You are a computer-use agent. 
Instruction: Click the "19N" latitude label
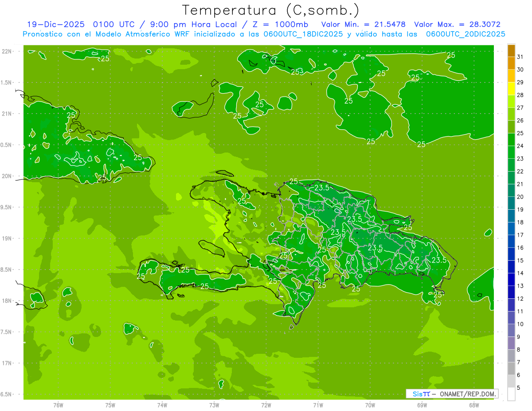pyautogui.click(x=8, y=239)
